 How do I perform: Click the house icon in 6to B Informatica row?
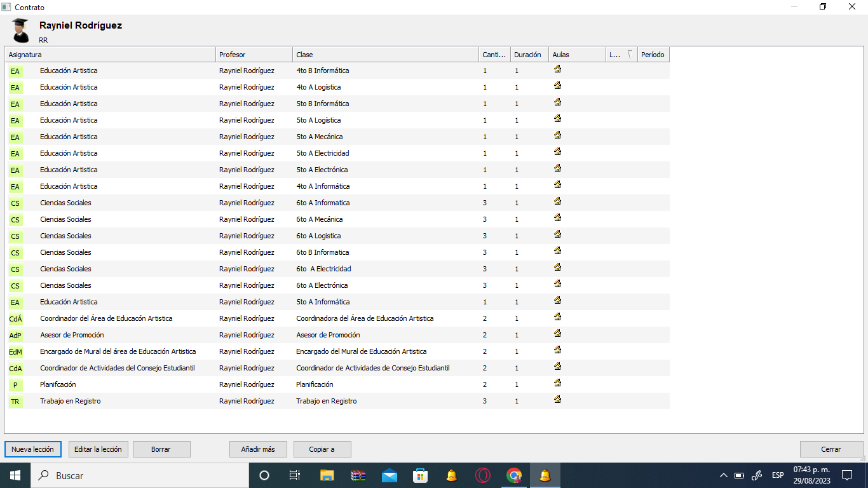pyautogui.click(x=558, y=251)
